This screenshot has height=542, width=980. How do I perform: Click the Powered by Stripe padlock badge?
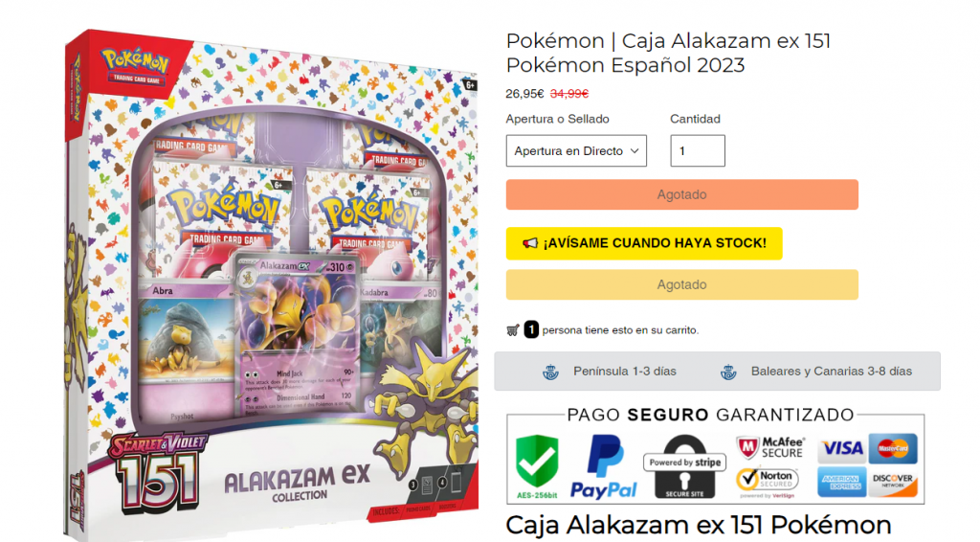click(x=684, y=467)
